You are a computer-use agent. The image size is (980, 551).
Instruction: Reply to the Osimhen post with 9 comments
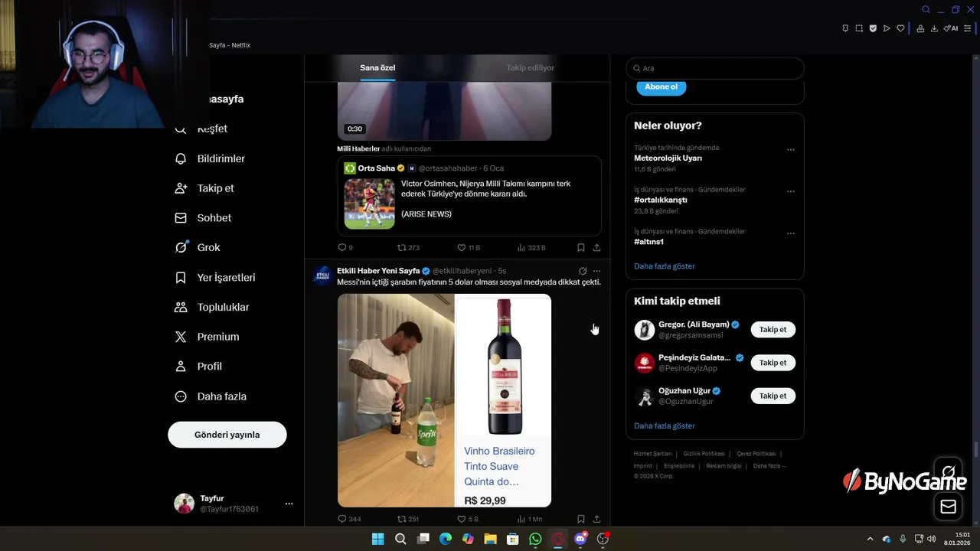coord(345,248)
